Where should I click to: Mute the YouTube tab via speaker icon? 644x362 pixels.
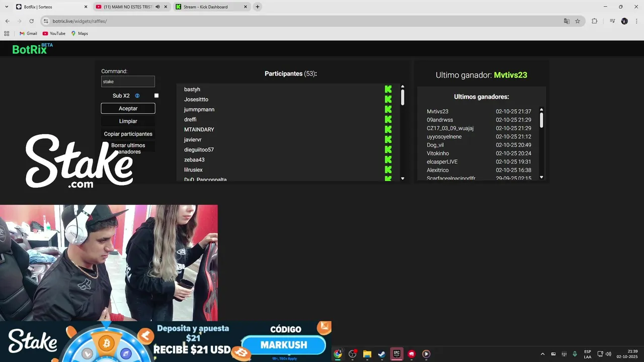(x=157, y=7)
